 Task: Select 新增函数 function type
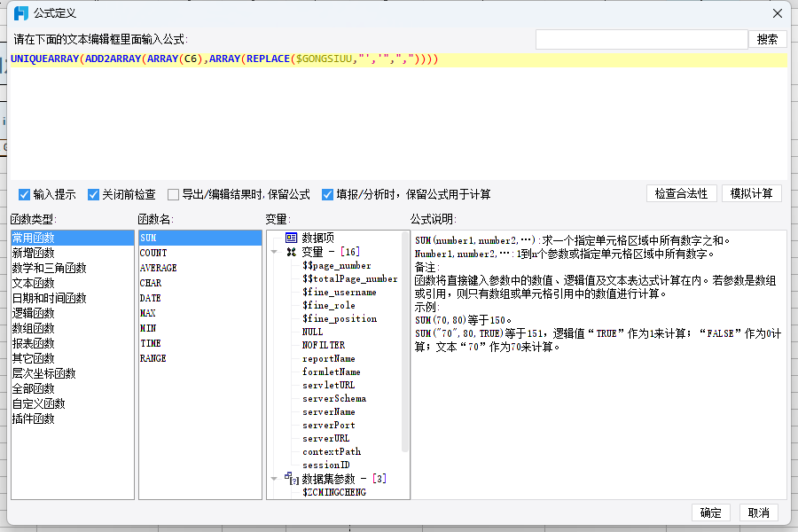(x=73, y=253)
